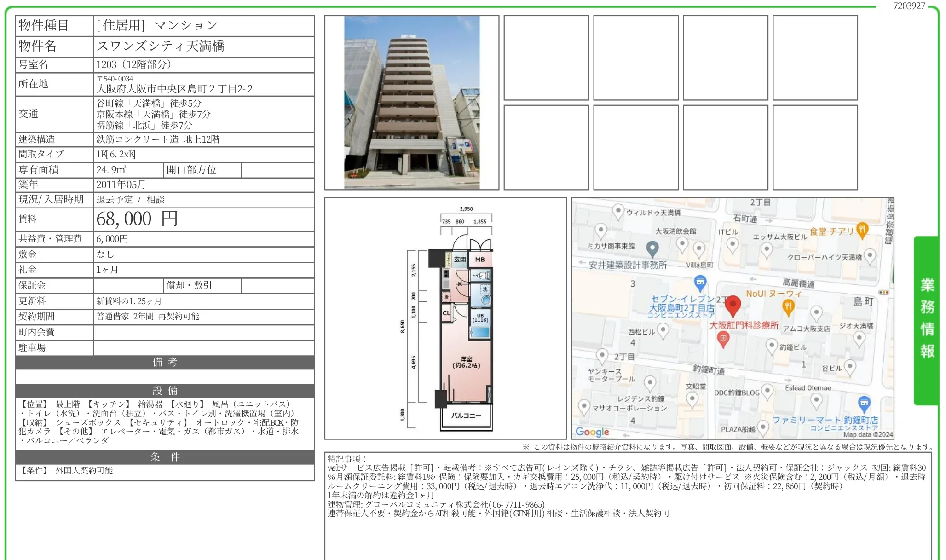This screenshot has width=946, height=560.
Task: Click the 備考 section header
Action: (165, 362)
